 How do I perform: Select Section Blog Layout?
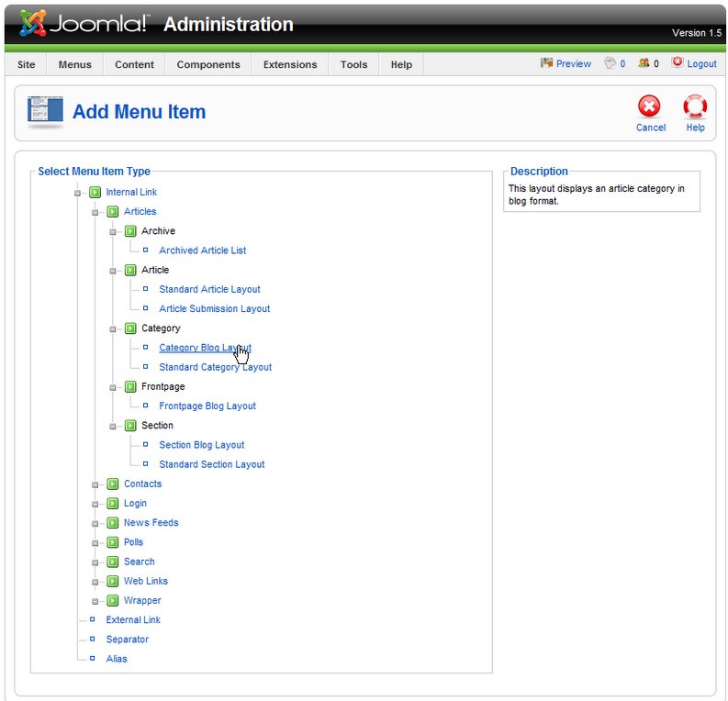pyautogui.click(x=202, y=445)
